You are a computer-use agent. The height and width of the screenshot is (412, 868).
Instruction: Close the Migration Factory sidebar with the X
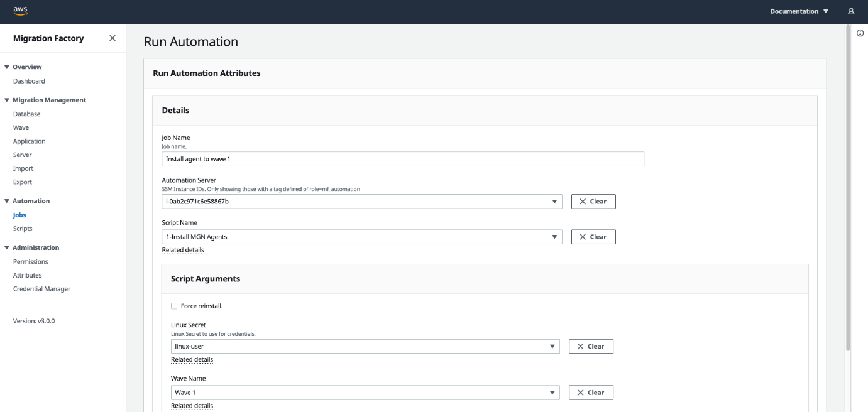coord(112,38)
